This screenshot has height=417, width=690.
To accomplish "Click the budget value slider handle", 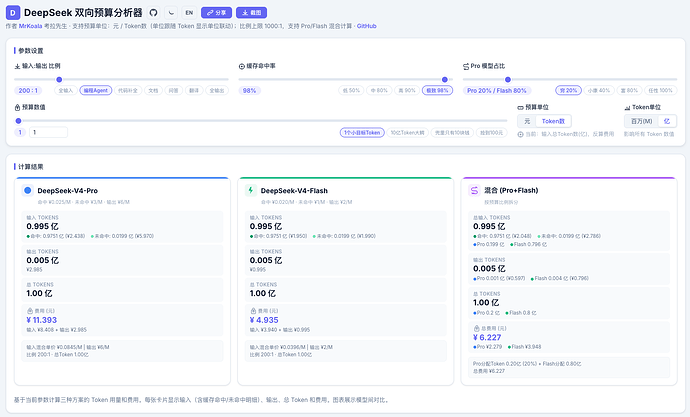I will [x=18, y=121].
